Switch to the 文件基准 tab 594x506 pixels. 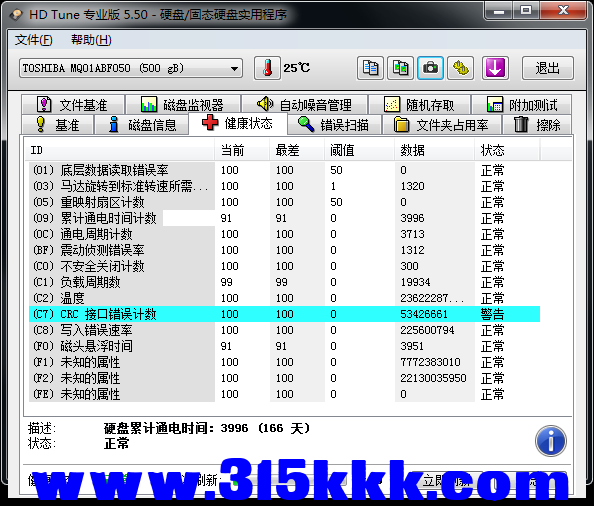(x=73, y=105)
